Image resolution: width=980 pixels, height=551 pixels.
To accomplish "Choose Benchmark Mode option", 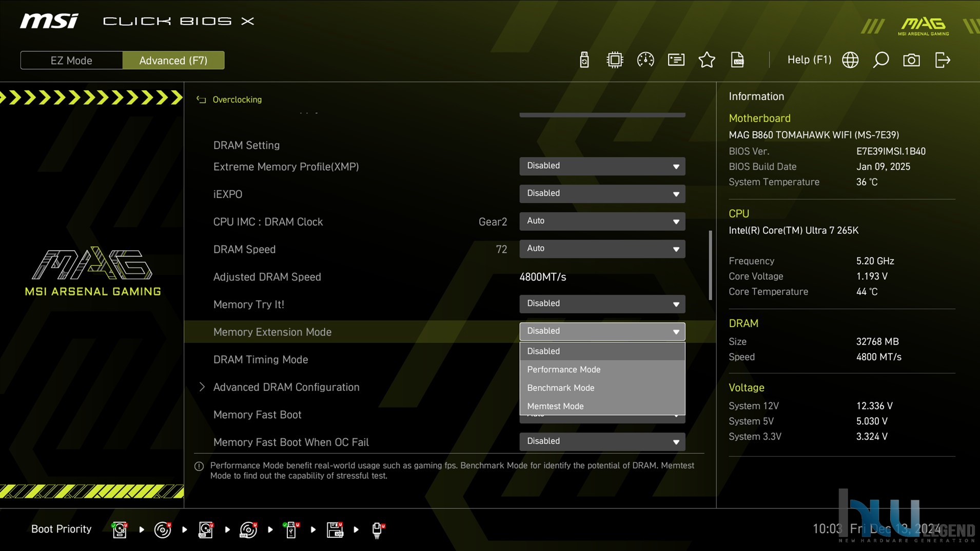I will 602,388.
